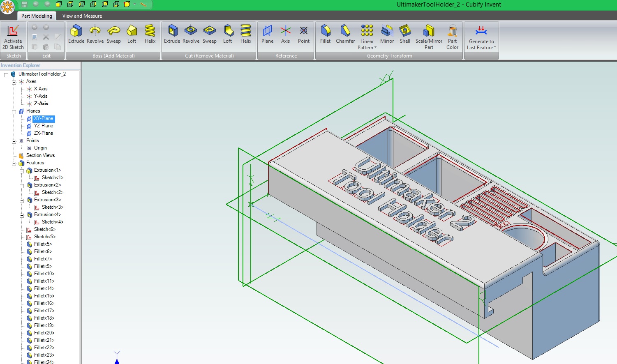Select Sketch<6> in feature tree
The height and width of the screenshot is (364, 617).
point(44,229)
